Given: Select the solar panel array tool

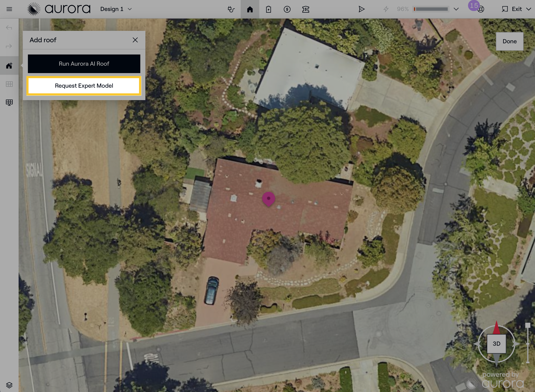Looking at the screenshot, I should [x=9, y=102].
